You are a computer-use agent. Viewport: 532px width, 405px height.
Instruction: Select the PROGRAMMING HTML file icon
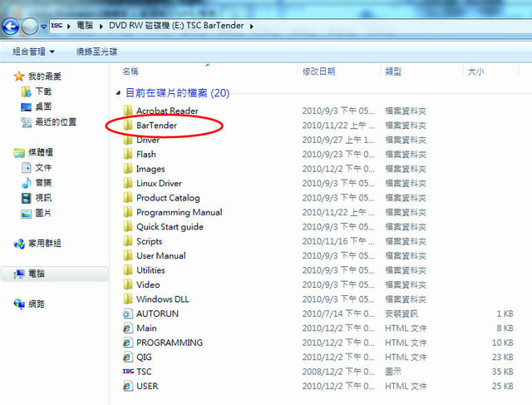(128, 343)
